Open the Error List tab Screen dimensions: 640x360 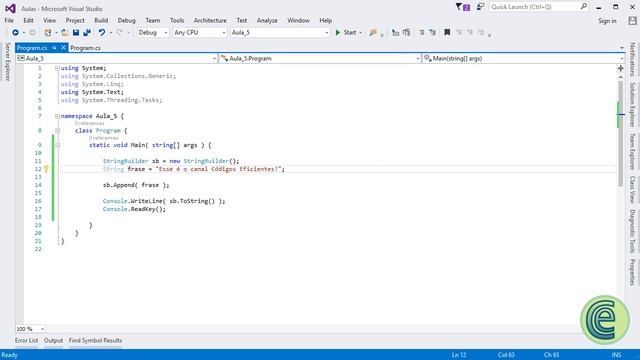click(x=27, y=340)
